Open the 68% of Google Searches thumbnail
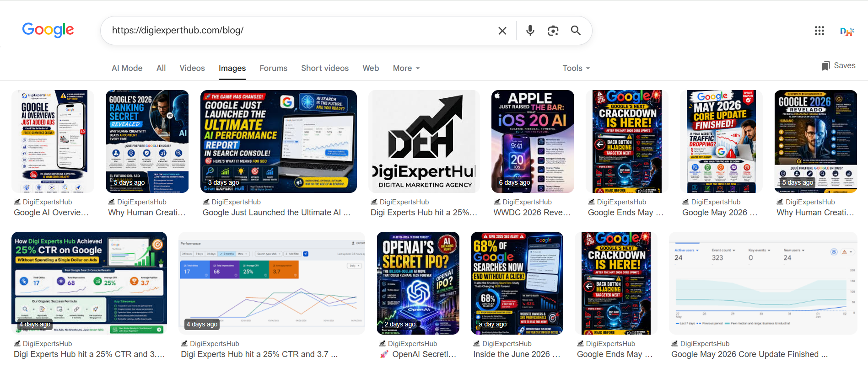This screenshot has height=368, width=868. coord(517,283)
